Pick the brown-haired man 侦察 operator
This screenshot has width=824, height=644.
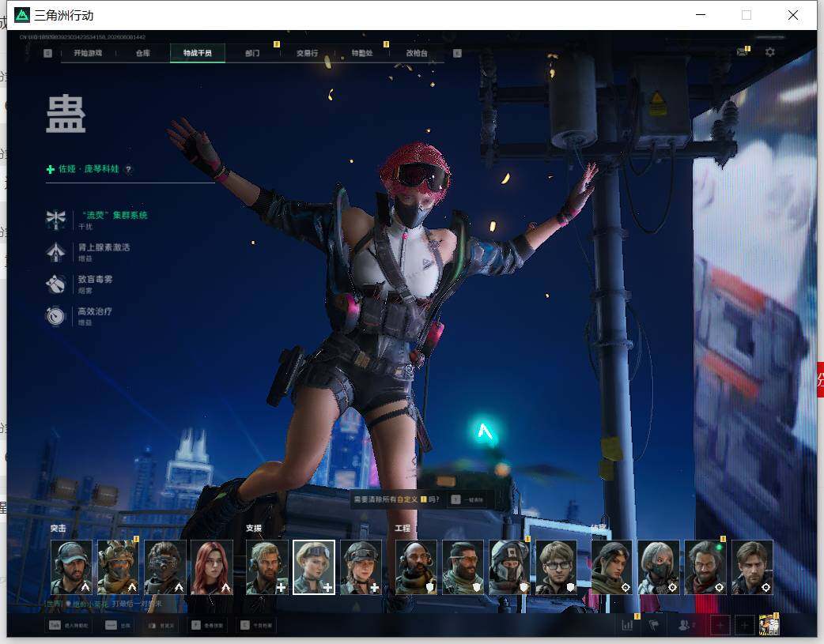click(x=752, y=567)
